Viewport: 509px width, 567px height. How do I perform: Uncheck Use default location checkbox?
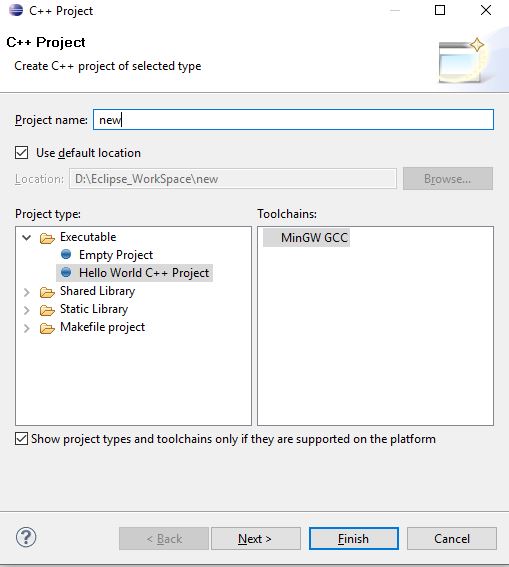(x=21, y=153)
